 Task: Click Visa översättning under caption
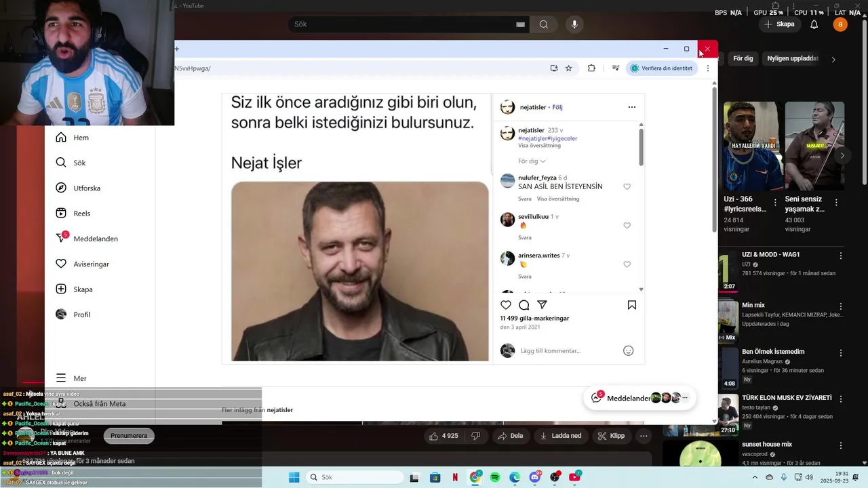pos(539,146)
